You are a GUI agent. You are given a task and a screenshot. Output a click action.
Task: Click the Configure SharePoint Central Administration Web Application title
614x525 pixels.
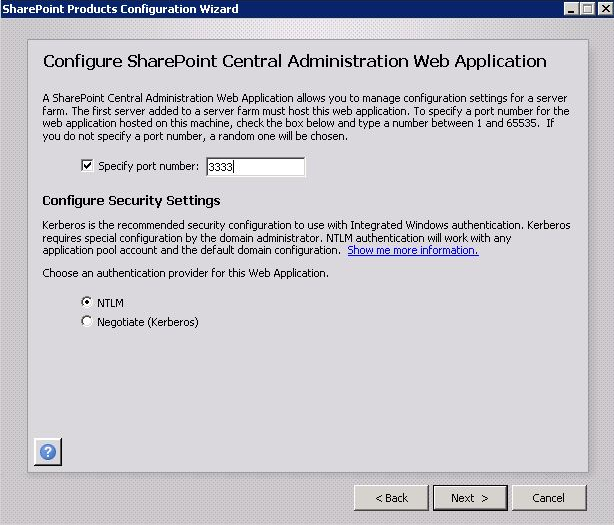coord(295,61)
